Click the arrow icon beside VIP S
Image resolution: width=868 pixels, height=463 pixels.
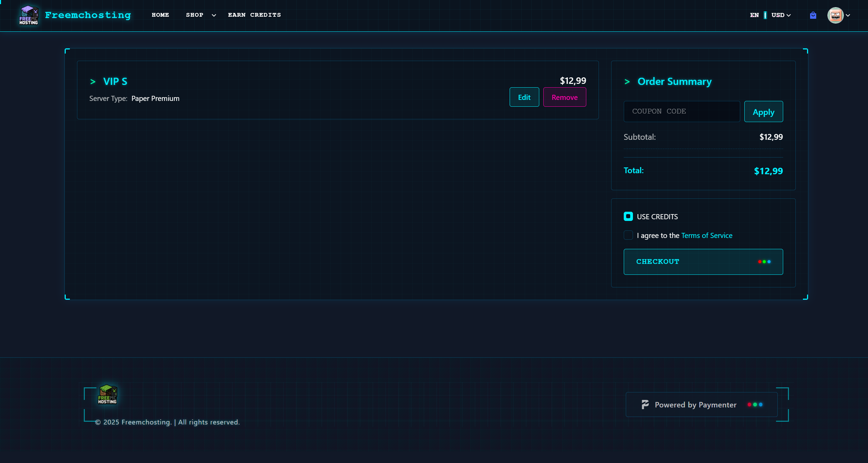click(x=93, y=82)
